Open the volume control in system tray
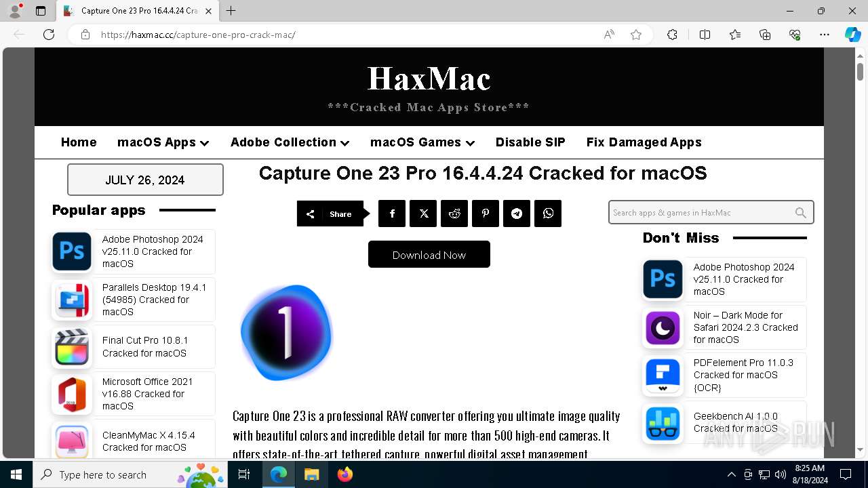The image size is (868, 488). (780, 474)
